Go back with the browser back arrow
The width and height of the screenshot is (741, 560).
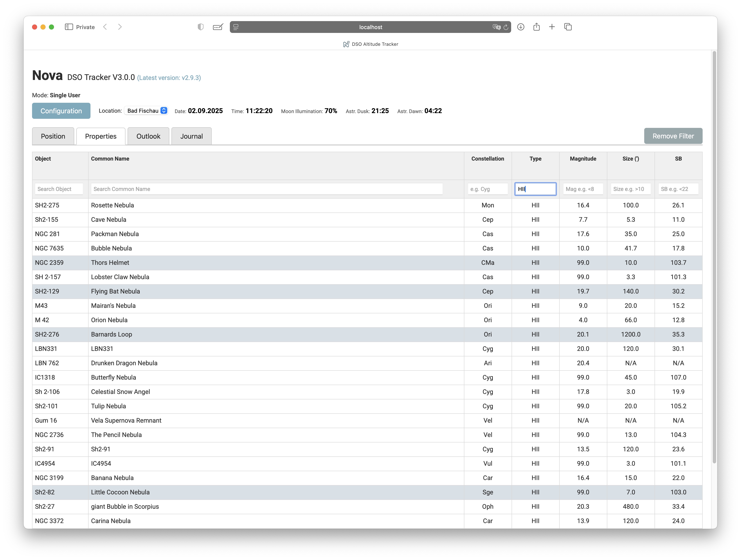click(x=105, y=27)
